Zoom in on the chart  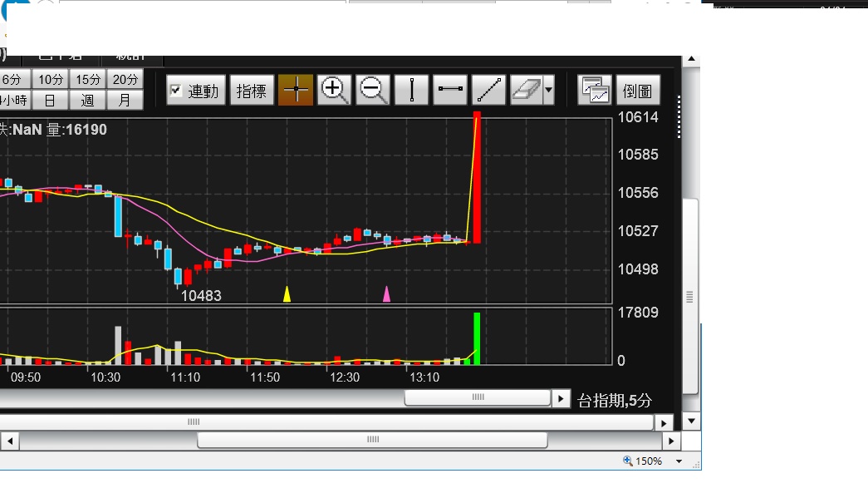tap(335, 90)
